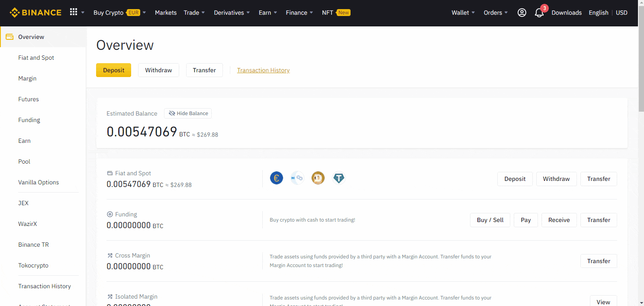Viewport: 644px width, 306px height.
Task: Click Transfer in Cross Margin row
Action: (x=599, y=261)
